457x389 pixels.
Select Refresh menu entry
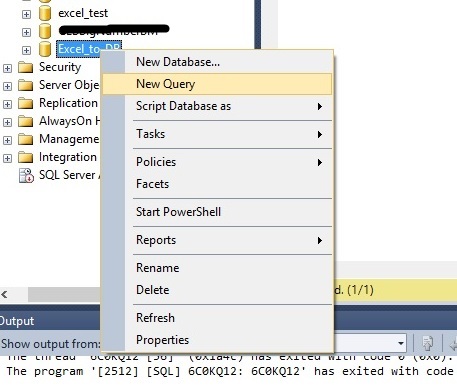pyautogui.click(x=217, y=318)
